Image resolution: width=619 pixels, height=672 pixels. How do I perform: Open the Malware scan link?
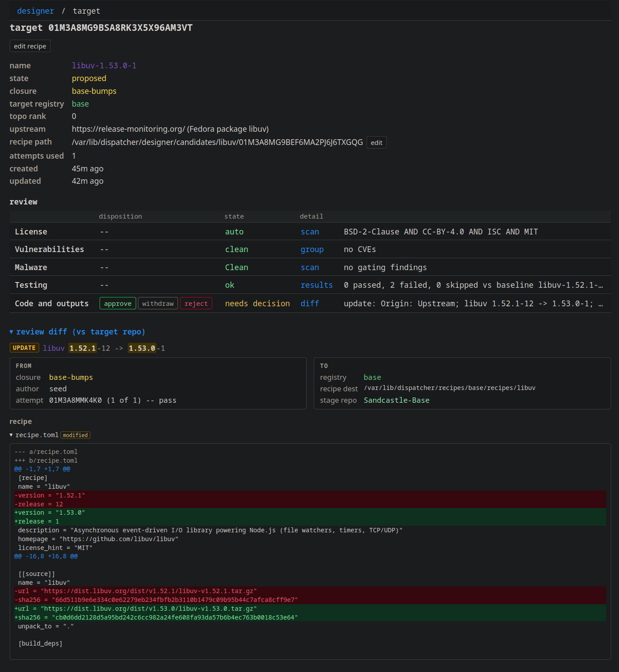click(x=310, y=267)
